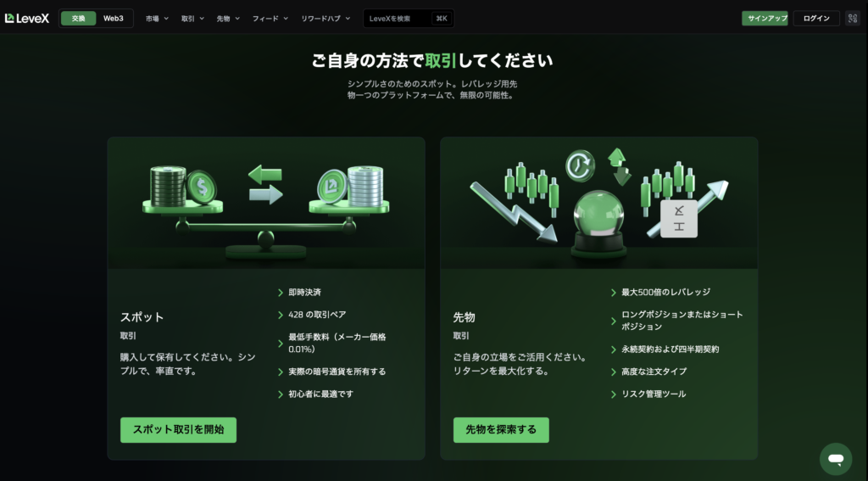This screenshot has height=481, width=868.
Task: Click the 先物 card heading
Action: click(464, 317)
